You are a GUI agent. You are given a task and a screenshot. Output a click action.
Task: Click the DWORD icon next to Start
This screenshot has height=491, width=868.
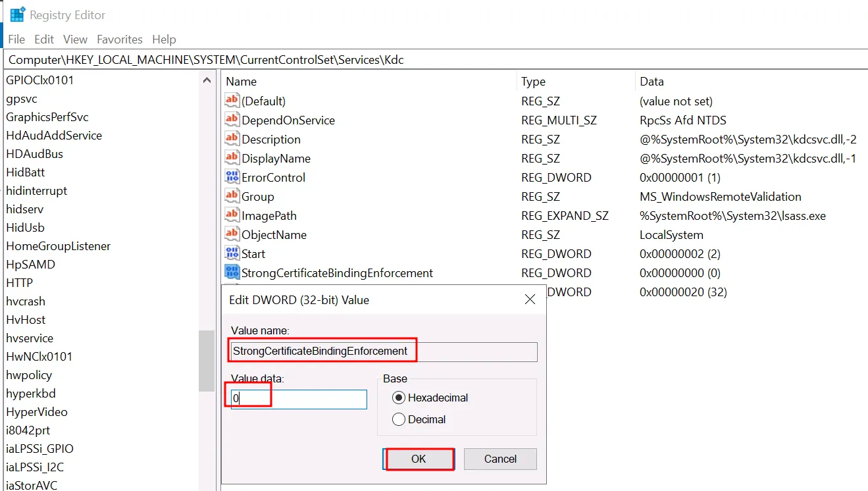[233, 253]
